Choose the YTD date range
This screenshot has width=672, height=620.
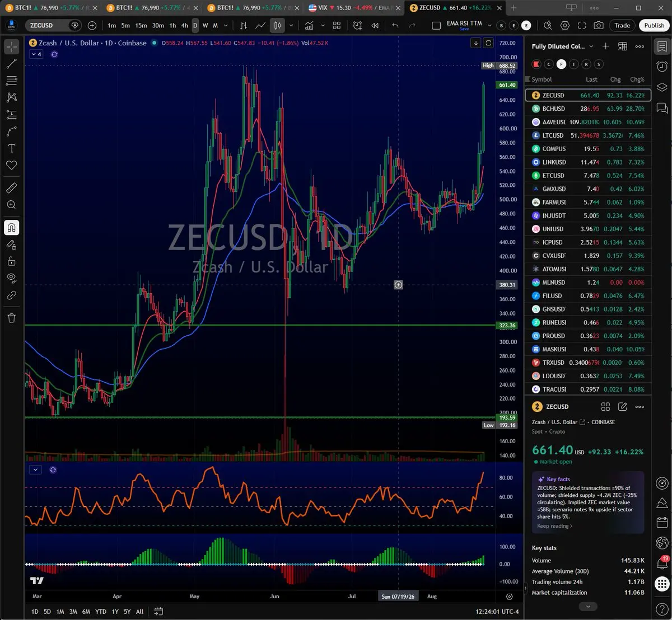pyautogui.click(x=101, y=612)
